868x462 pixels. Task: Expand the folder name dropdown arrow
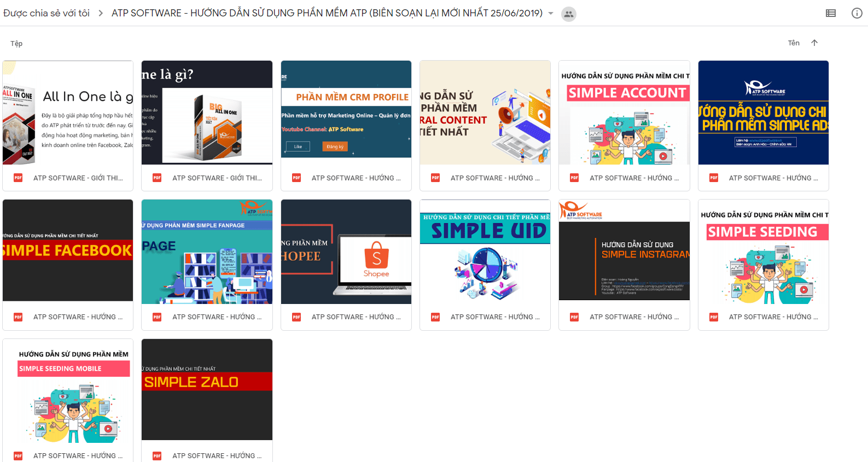(551, 14)
